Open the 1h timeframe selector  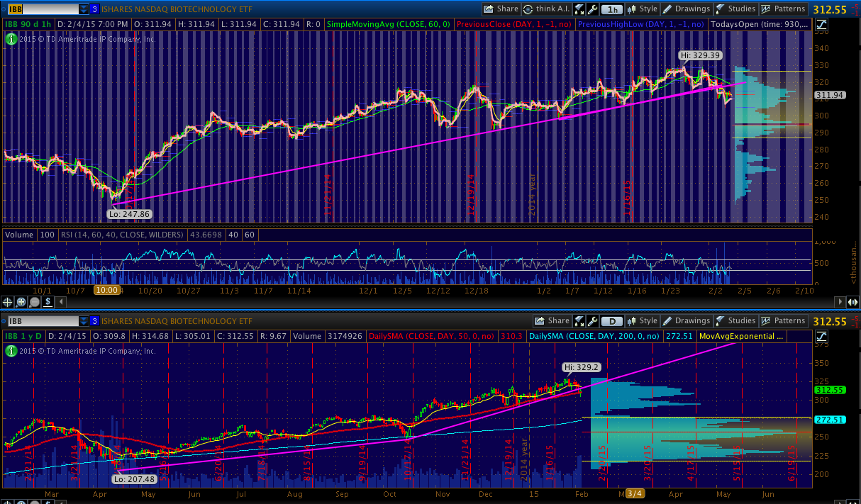tap(611, 9)
